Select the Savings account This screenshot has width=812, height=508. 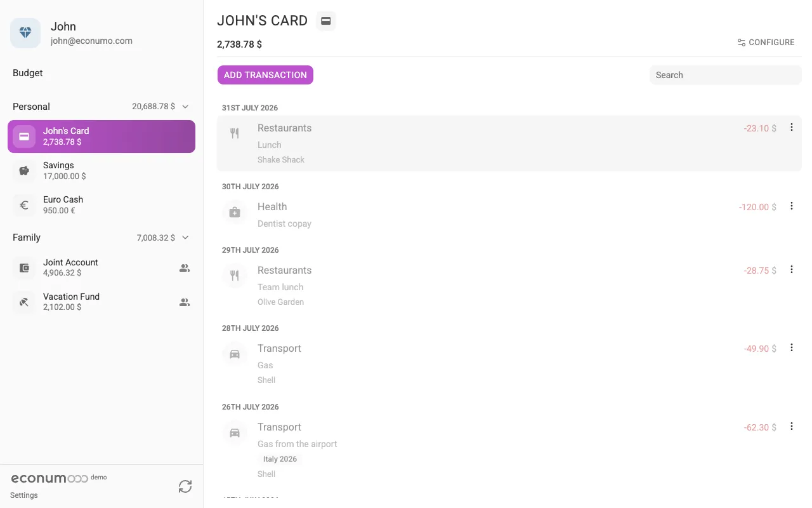coord(101,171)
